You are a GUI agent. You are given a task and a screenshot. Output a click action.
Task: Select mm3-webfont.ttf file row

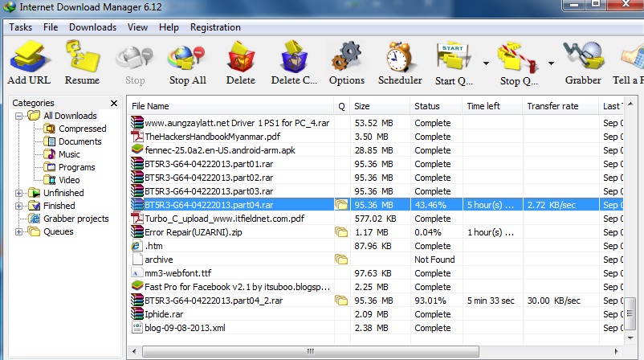click(376, 273)
